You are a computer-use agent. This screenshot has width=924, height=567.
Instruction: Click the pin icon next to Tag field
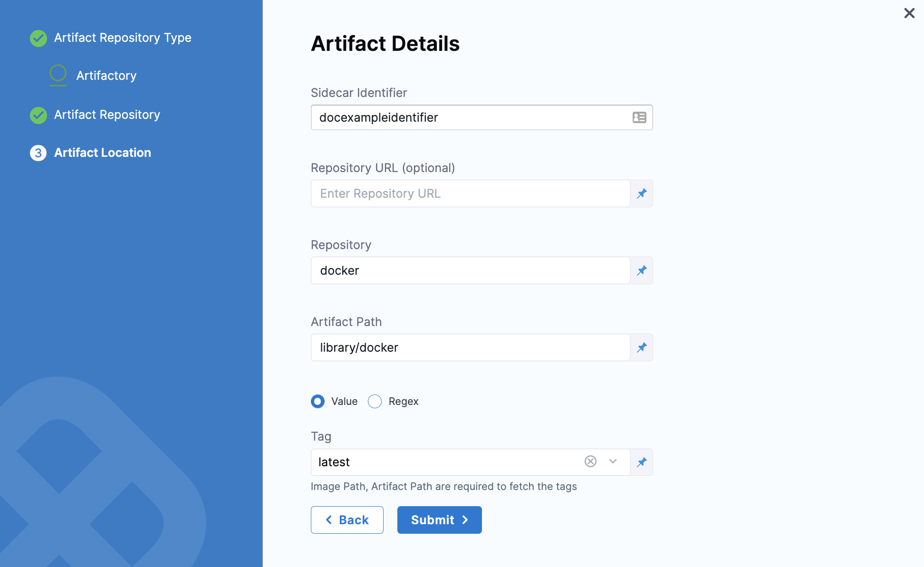pyautogui.click(x=642, y=462)
